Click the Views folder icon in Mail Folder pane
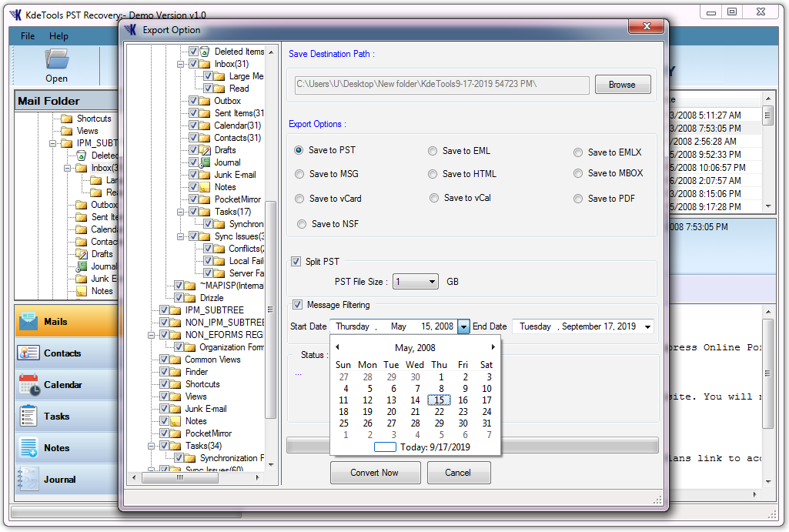This screenshot has width=789, height=532. point(66,131)
